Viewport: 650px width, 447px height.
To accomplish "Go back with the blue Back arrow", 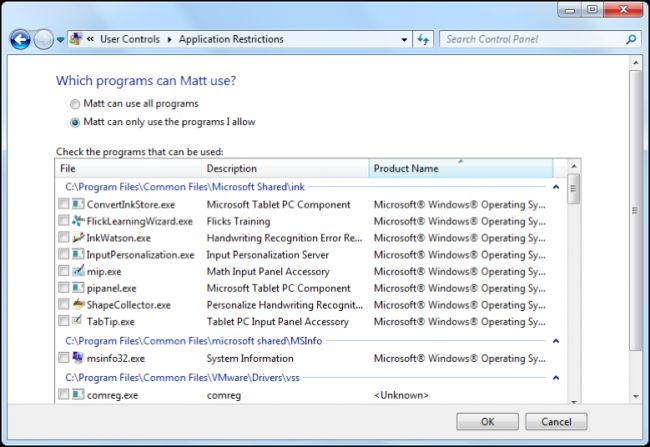I will 20,40.
